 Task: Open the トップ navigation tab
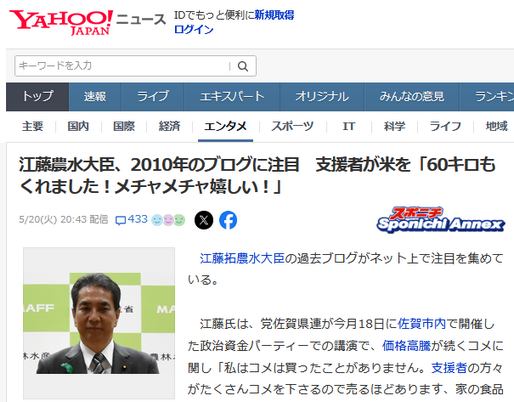click(37, 97)
